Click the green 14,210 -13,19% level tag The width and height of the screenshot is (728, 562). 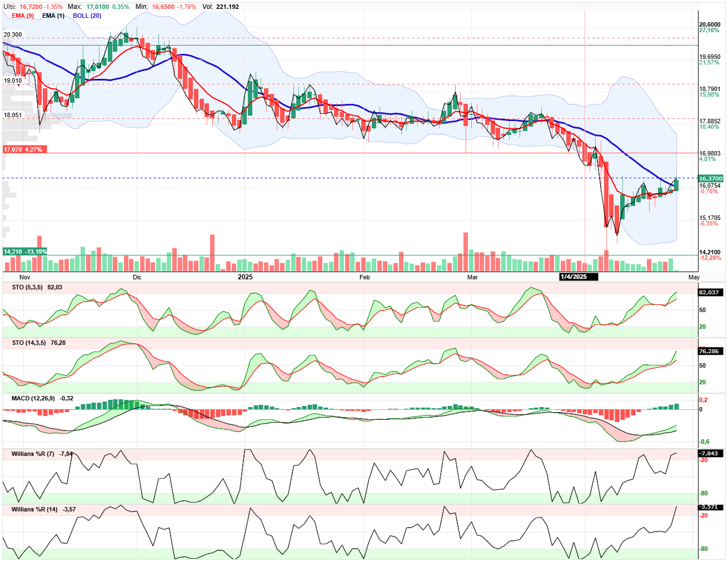tap(25, 252)
